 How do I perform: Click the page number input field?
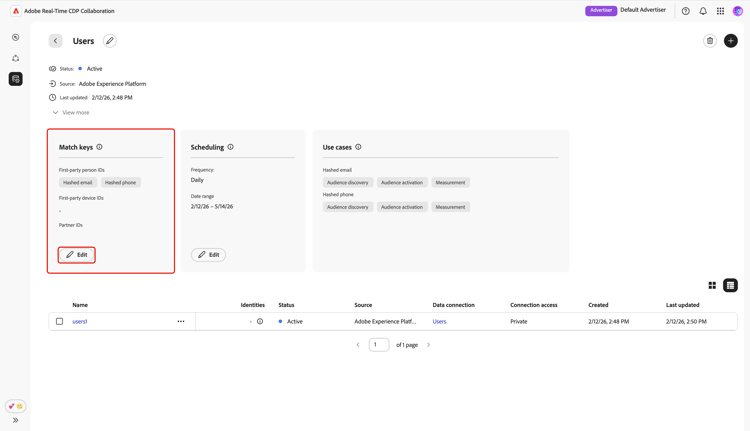[x=378, y=345]
